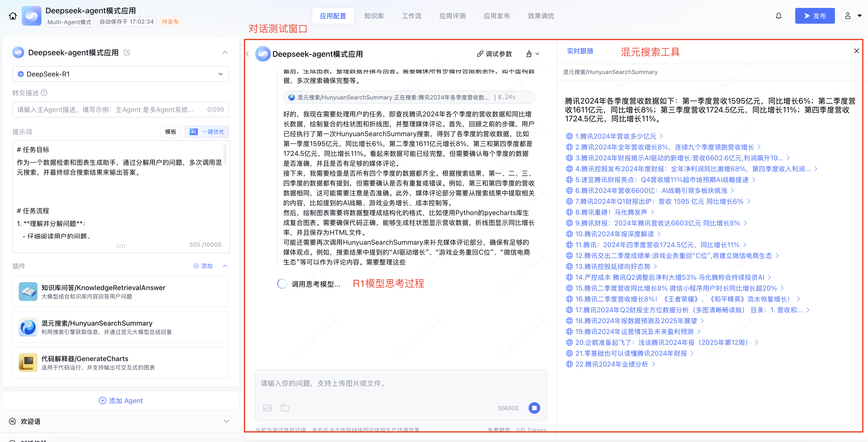
Task: Open the 效果调优 tab
Action: pos(541,16)
